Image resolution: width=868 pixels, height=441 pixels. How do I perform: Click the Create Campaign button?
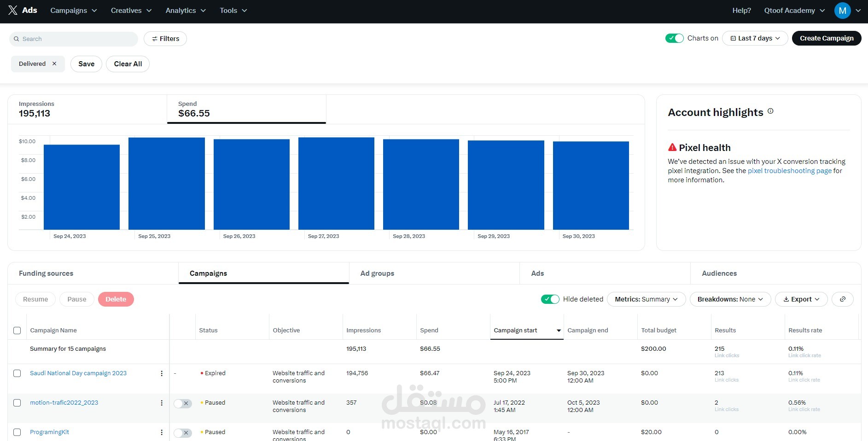826,38
